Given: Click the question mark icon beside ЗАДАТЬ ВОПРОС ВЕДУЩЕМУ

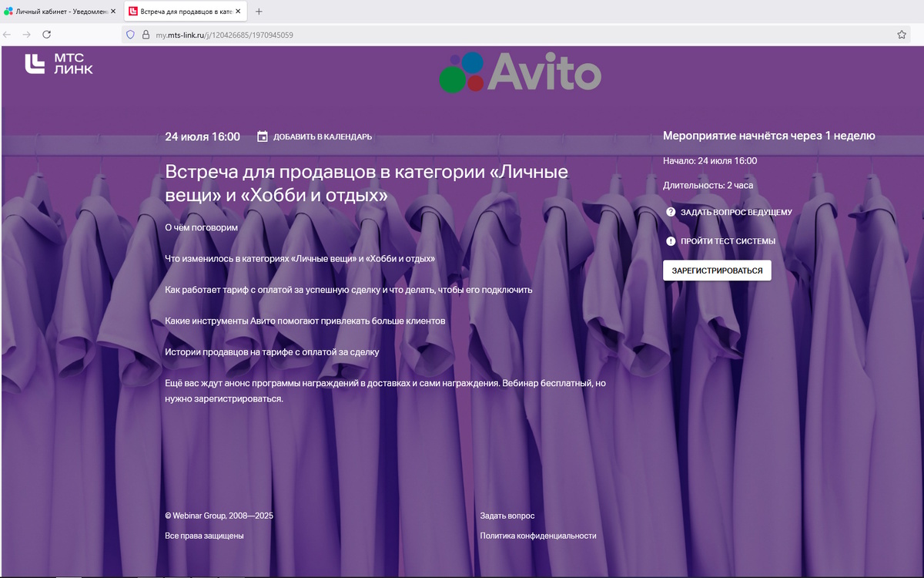Looking at the screenshot, I should click(671, 212).
